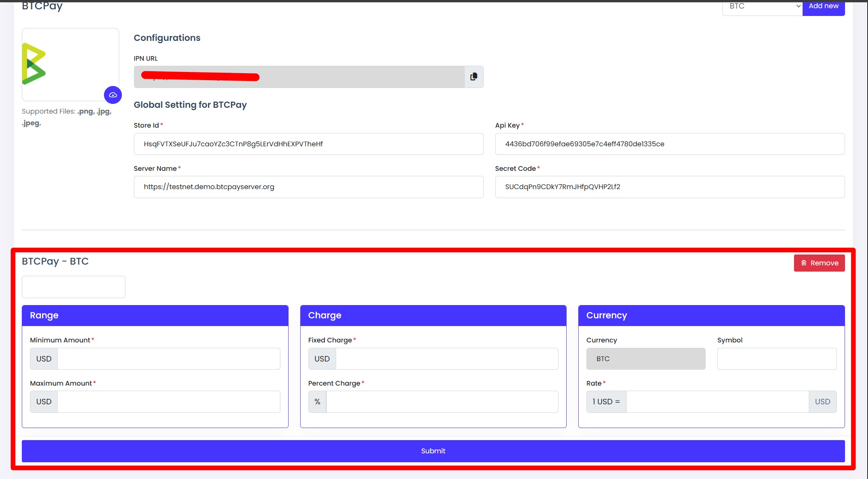Click into Fixed Charge input
The width and height of the screenshot is (868, 479).
[x=447, y=359]
